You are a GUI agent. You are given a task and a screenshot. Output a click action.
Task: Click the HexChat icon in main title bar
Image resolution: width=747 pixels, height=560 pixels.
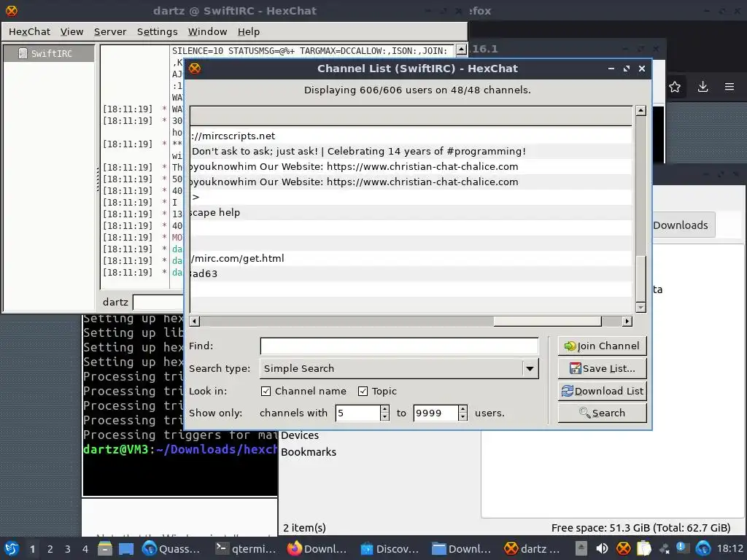pyautogui.click(x=12, y=10)
